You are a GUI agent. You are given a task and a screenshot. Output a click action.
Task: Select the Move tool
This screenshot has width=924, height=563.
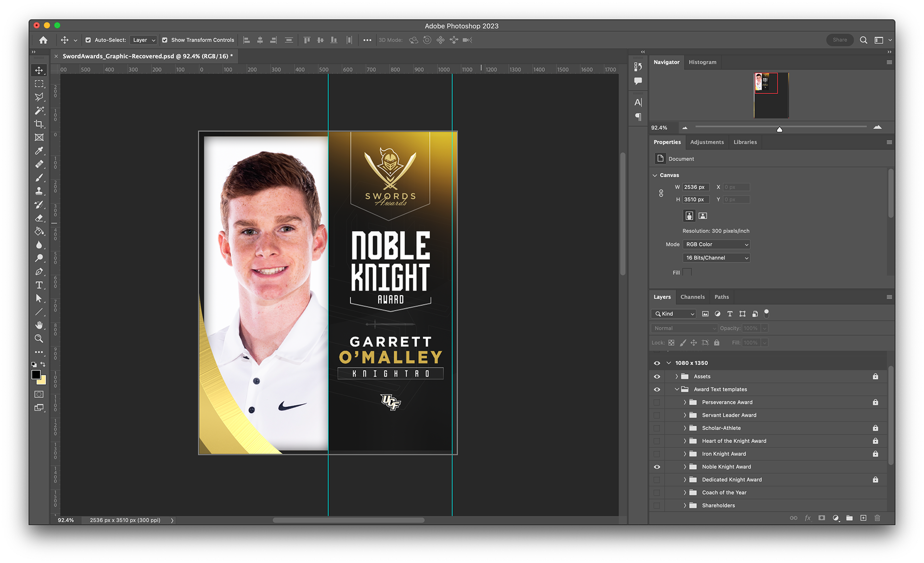click(39, 70)
